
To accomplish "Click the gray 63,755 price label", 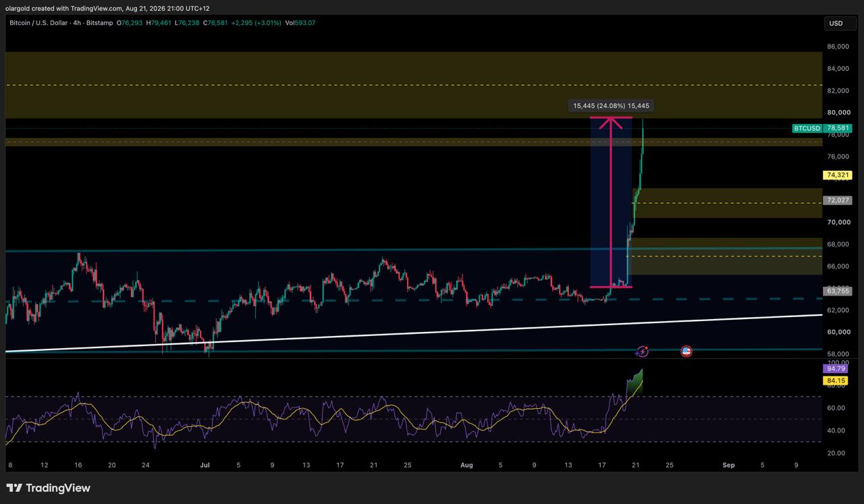I will (838, 291).
